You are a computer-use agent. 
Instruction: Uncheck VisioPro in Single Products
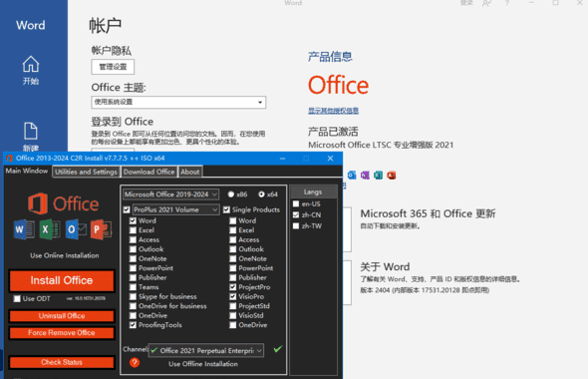click(x=233, y=296)
